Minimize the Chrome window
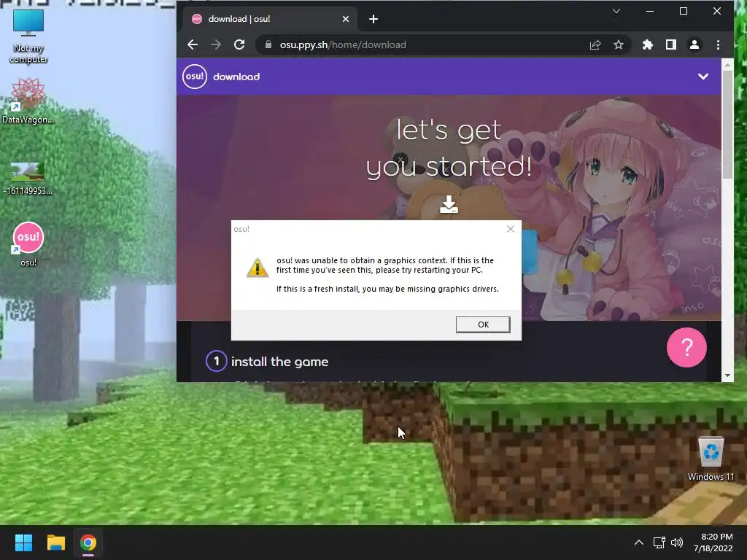This screenshot has height=560, width=747. point(650,11)
